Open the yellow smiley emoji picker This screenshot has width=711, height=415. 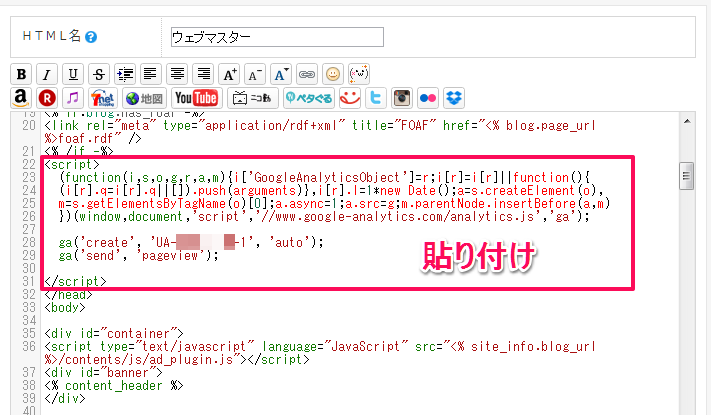333,73
